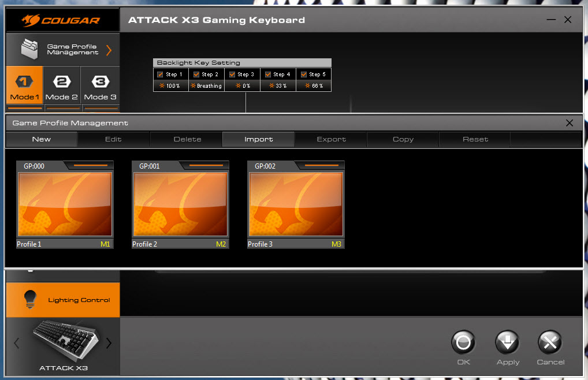Close the Cougar keyboard window
Image resolution: width=588 pixels, height=380 pixels.
pos(568,20)
